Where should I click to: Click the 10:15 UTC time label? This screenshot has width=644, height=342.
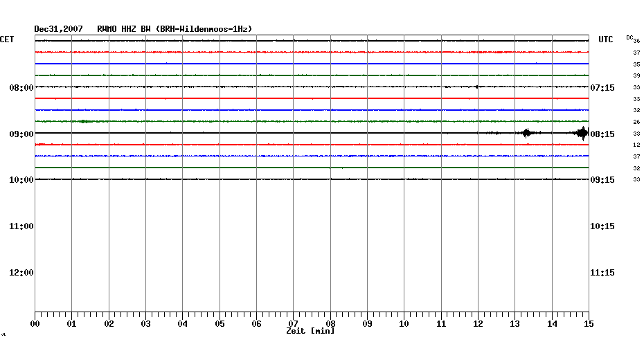tap(602, 226)
